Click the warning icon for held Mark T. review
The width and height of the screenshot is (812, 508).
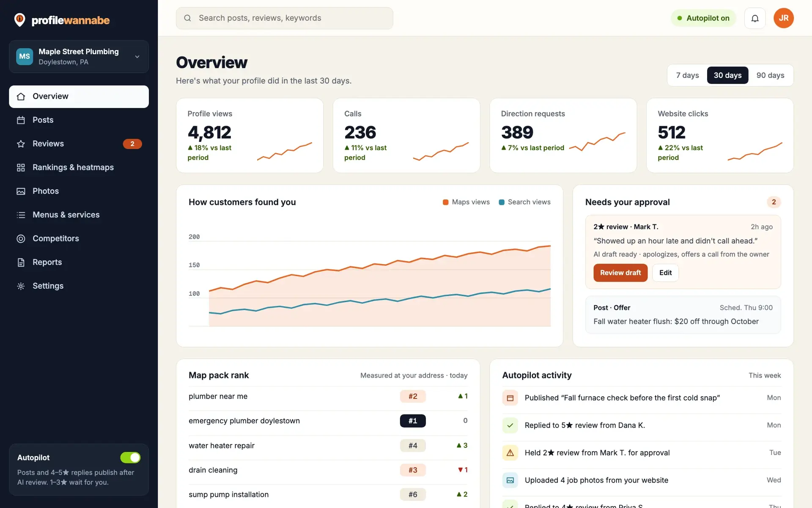tap(510, 453)
